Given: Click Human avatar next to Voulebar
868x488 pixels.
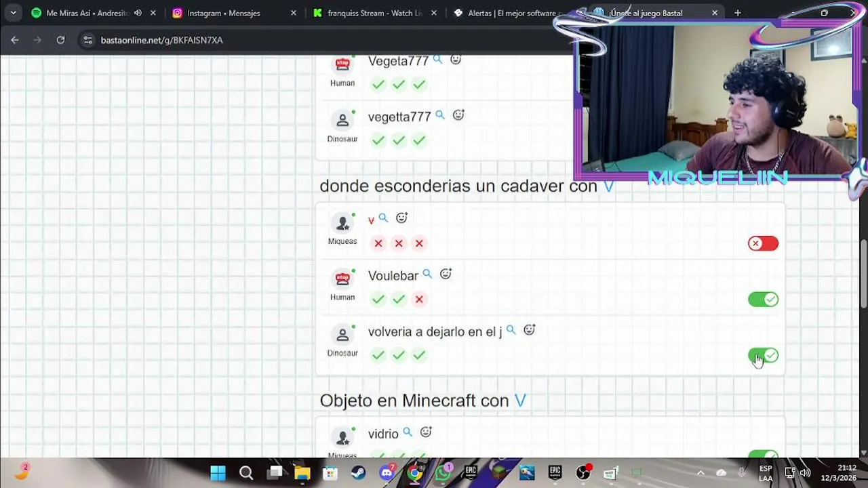Looking at the screenshot, I should (342, 279).
